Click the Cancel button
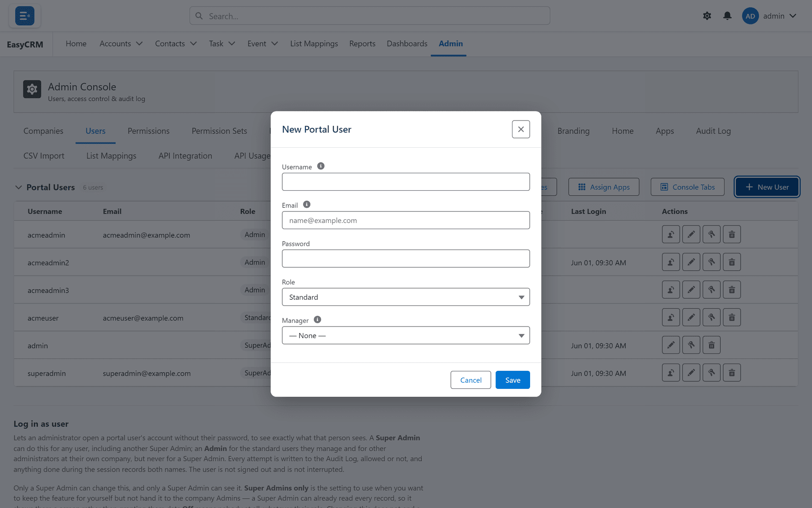The image size is (812, 508). coord(471,380)
